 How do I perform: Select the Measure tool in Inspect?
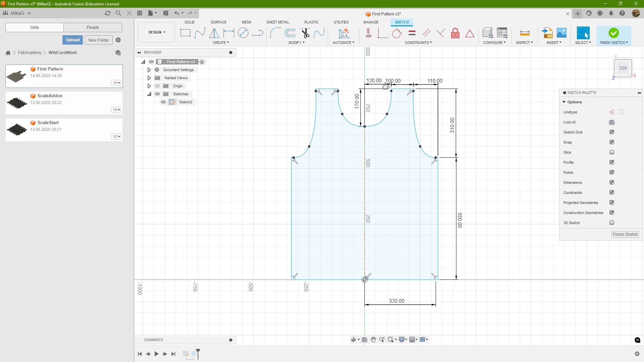click(525, 33)
